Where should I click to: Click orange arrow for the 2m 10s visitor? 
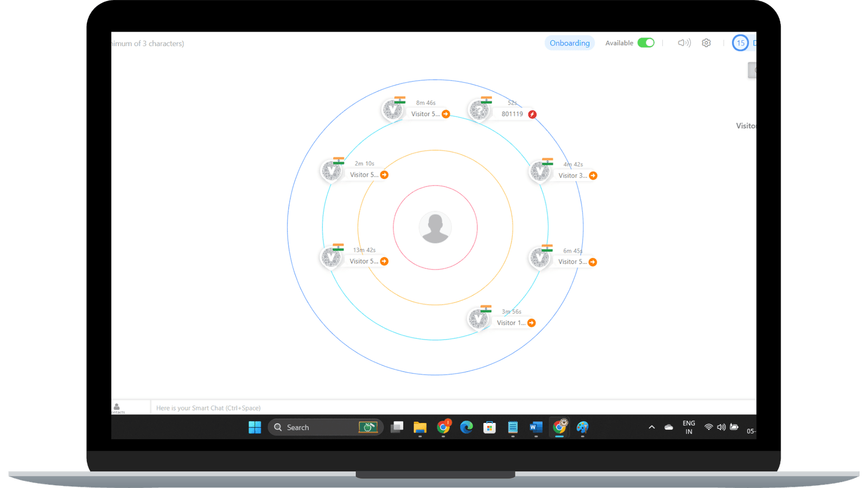pos(384,175)
